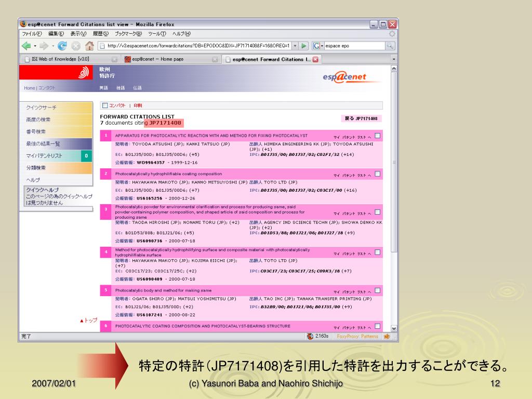Close the ISI Web of Knowledge tab
This screenshot has height=399, width=532.
pos(115,59)
